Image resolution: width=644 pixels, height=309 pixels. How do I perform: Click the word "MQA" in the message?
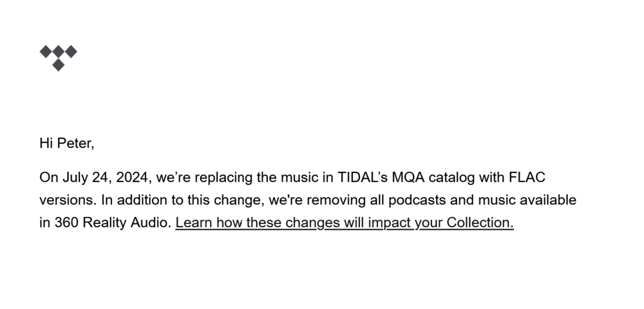[x=404, y=178]
